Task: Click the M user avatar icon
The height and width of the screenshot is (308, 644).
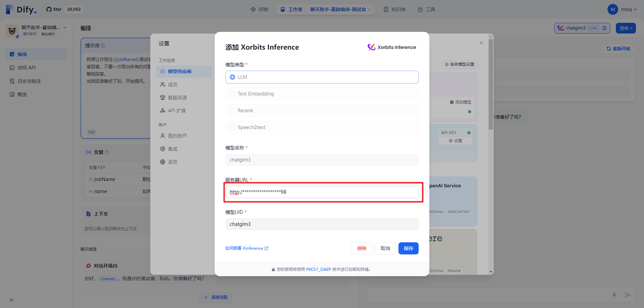Action: 612,9
